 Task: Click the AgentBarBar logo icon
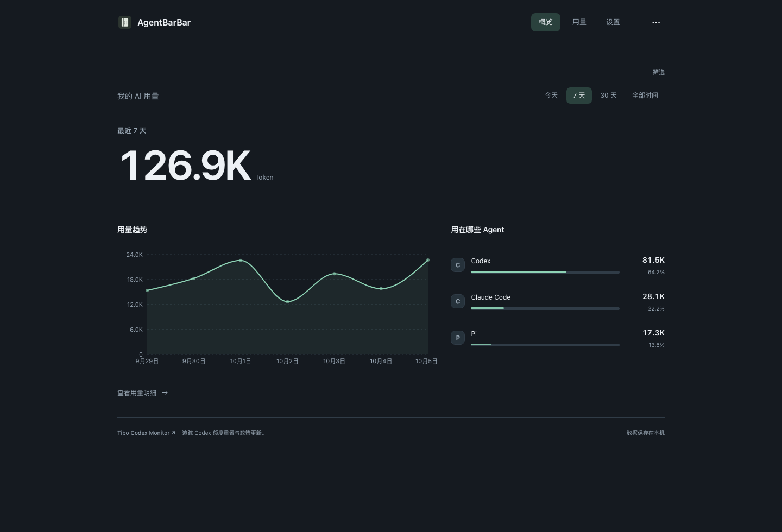pyautogui.click(x=125, y=22)
